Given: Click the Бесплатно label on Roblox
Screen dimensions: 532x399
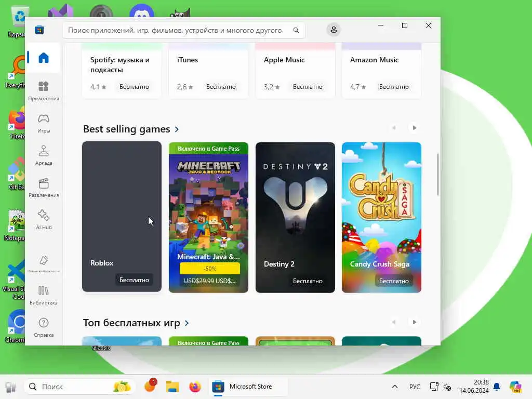Looking at the screenshot, I should click(x=134, y=280).
